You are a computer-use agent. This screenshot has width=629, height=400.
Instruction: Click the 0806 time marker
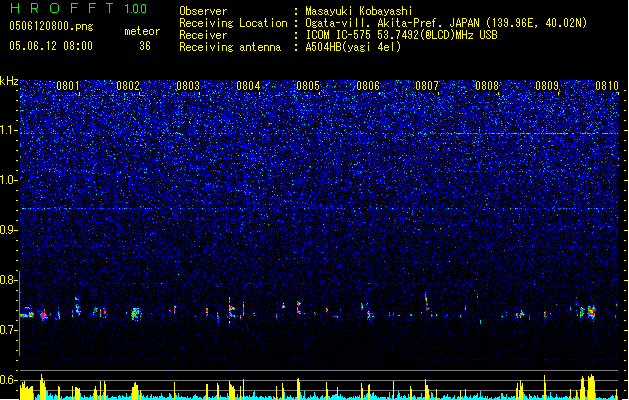[x=368, y=86]
